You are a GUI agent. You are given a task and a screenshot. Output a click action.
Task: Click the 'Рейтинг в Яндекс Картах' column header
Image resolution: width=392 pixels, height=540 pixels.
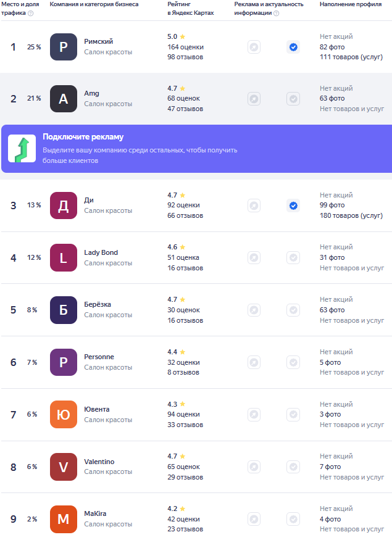coord(191,9)
